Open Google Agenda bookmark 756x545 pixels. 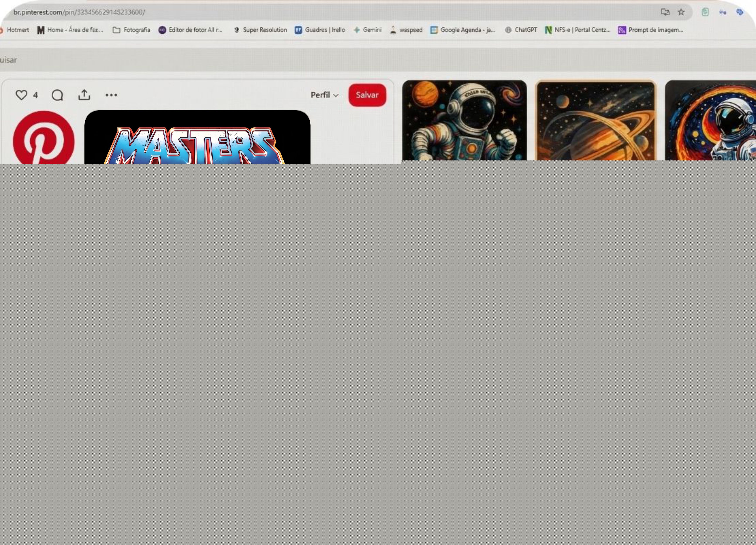(x=463, y=30)
